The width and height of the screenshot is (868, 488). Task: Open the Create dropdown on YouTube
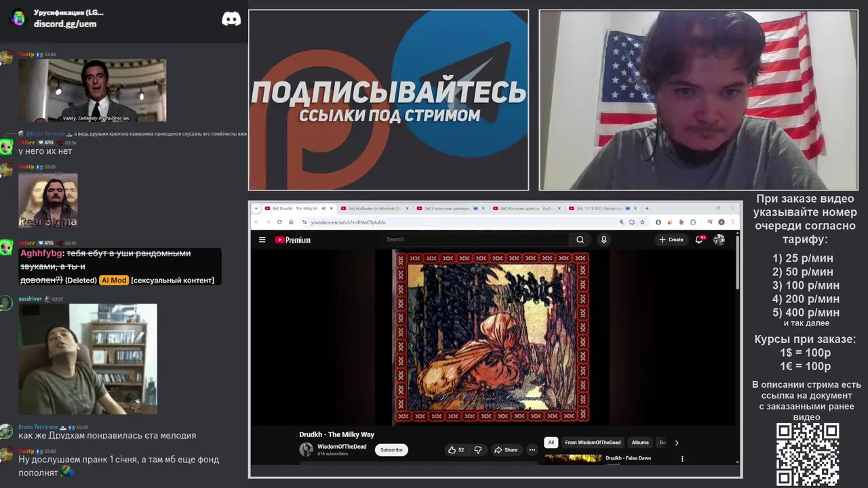click(671, 239)
